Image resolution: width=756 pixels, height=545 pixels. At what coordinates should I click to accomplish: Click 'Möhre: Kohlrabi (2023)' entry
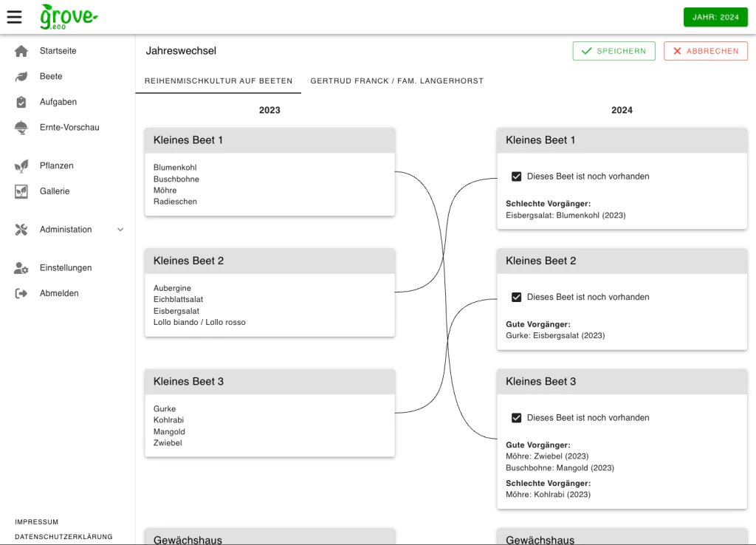549,494
